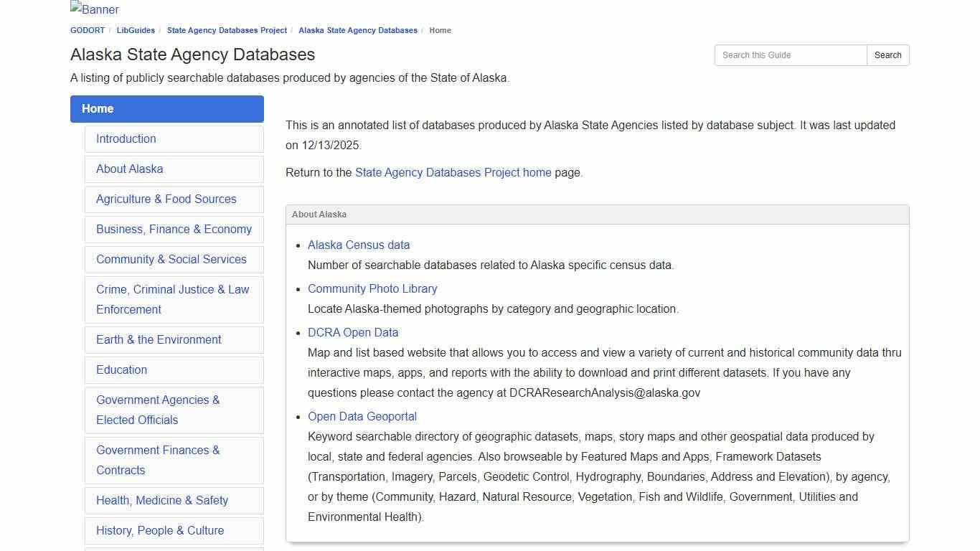The image size is (980, 551).
Task: Select LibGuides in the breadcrumb trail
Action: pyautogui.click(x=135, y=30)
